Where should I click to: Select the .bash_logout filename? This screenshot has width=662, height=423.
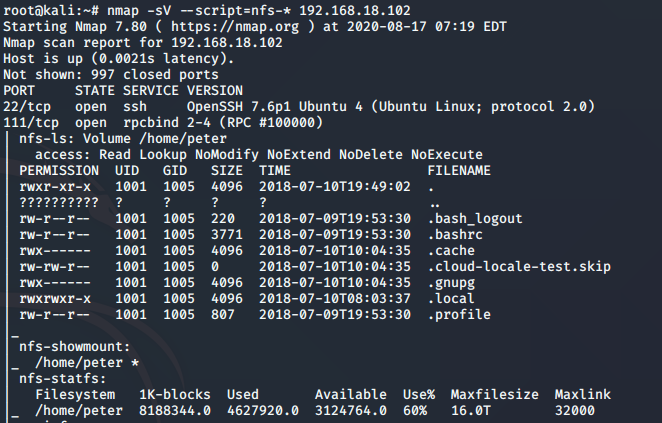(475, 219)
